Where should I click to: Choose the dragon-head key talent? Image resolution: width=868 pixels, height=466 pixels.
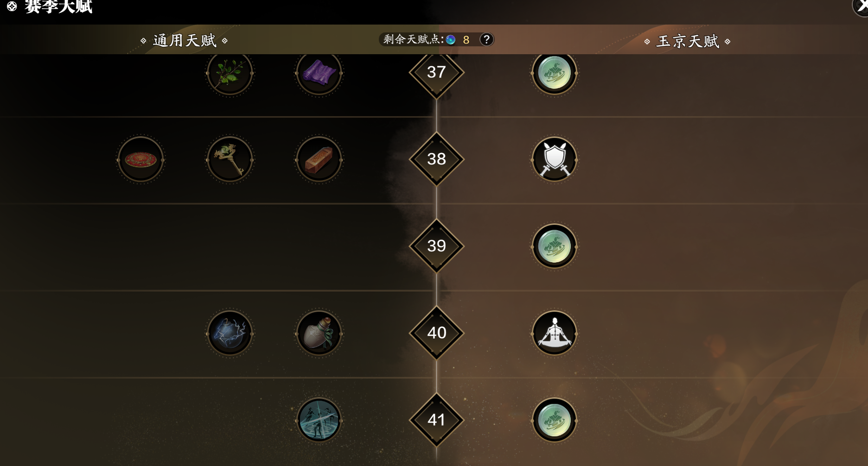point(230,159)
